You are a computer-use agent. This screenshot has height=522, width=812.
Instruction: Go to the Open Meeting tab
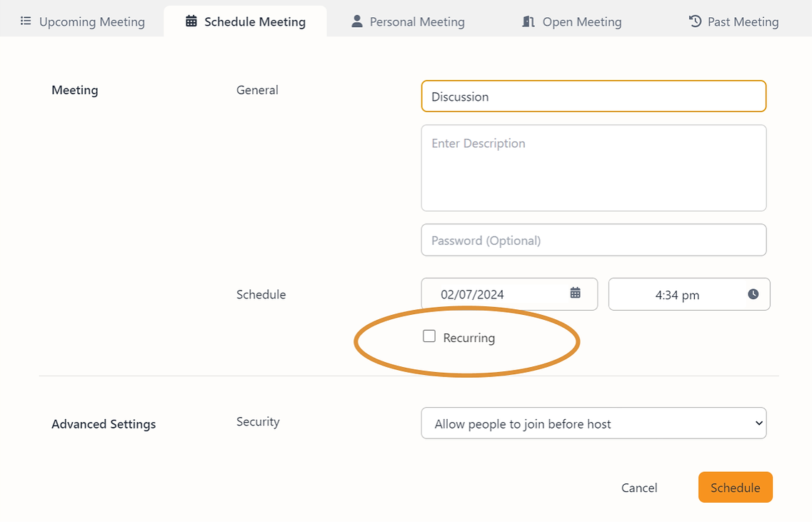572,21
